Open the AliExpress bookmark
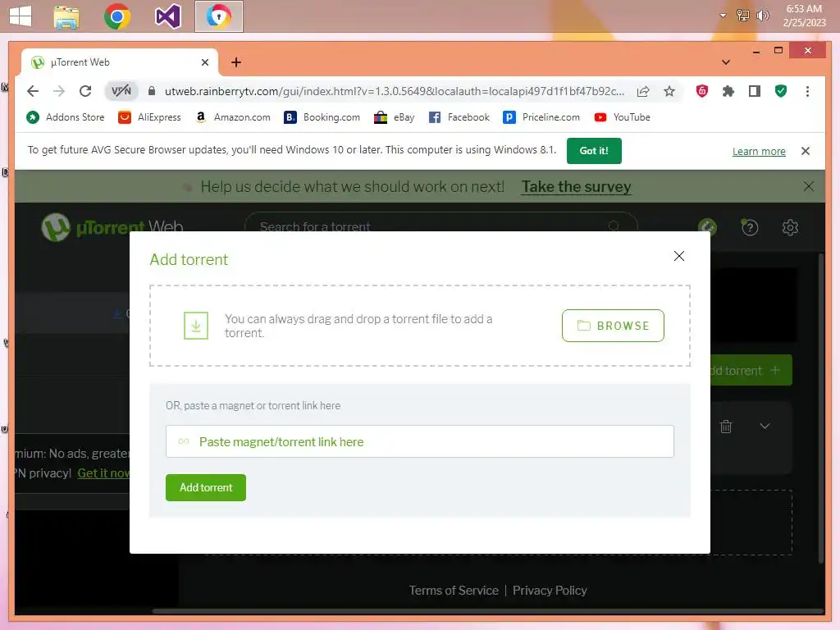Screen dimensions: 840x630 [149, 117]
